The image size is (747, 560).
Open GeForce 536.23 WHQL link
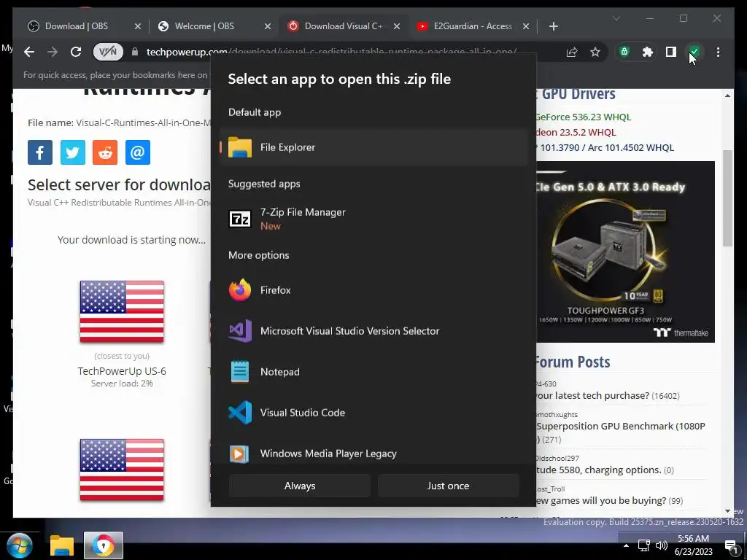click(583, 117)
